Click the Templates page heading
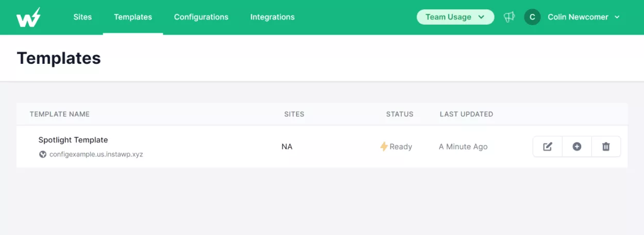644x235 pixels. coord(59,58)
